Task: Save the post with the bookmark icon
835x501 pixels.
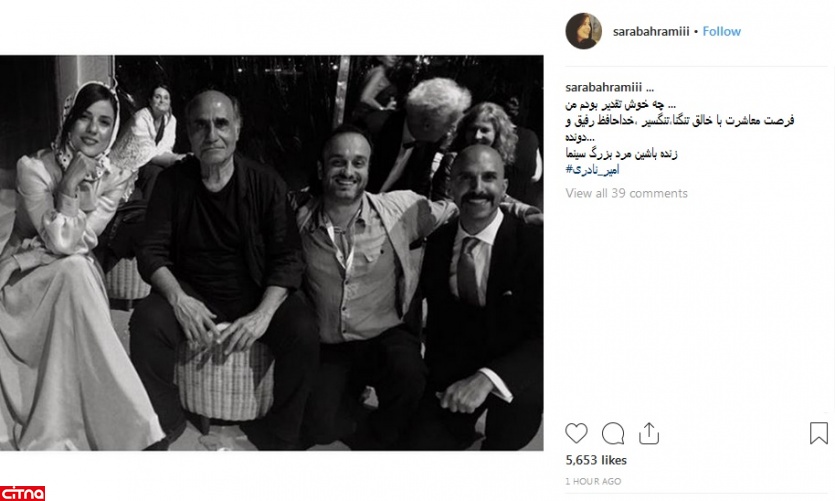Action: click(818, 433)
